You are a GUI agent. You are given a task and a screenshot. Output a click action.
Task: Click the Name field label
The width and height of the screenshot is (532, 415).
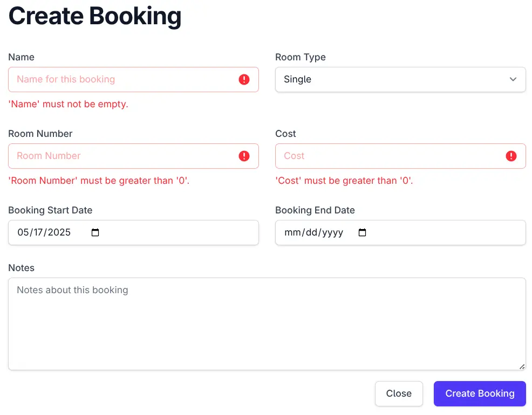pos(22,57)
